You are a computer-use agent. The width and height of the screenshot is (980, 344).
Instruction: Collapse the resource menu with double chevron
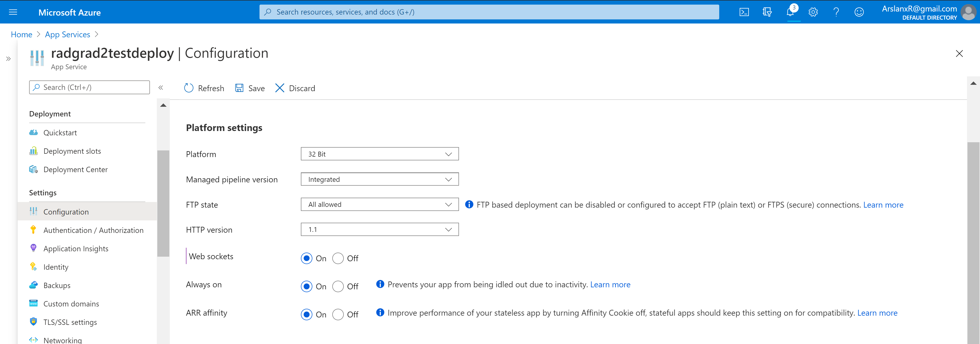pyautogui.click(x=161, y=88)
